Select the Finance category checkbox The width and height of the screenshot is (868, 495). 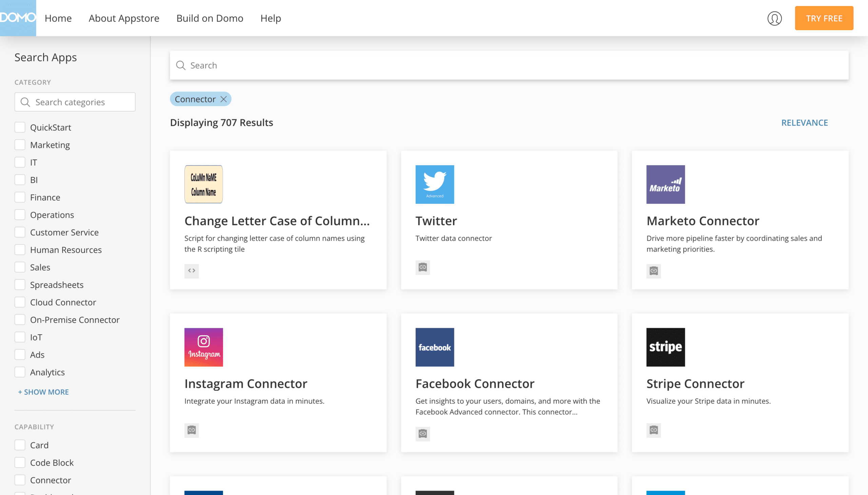(20, 197)
